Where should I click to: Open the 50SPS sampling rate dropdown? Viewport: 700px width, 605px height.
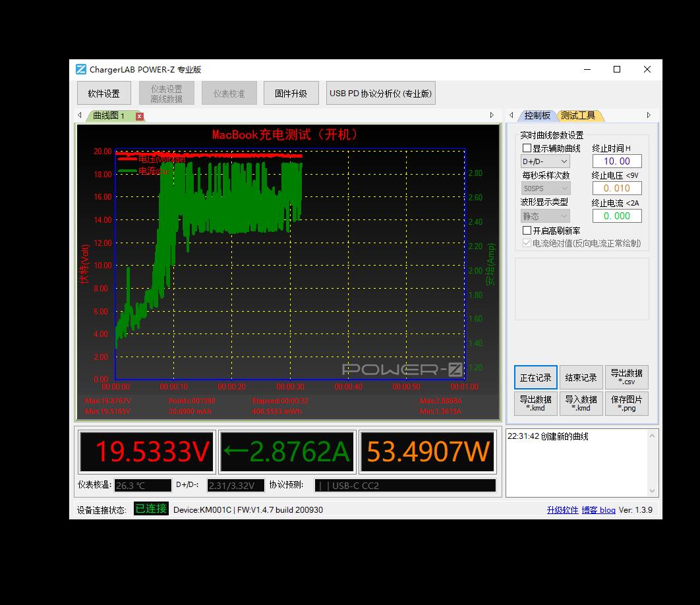pos(546,188)
